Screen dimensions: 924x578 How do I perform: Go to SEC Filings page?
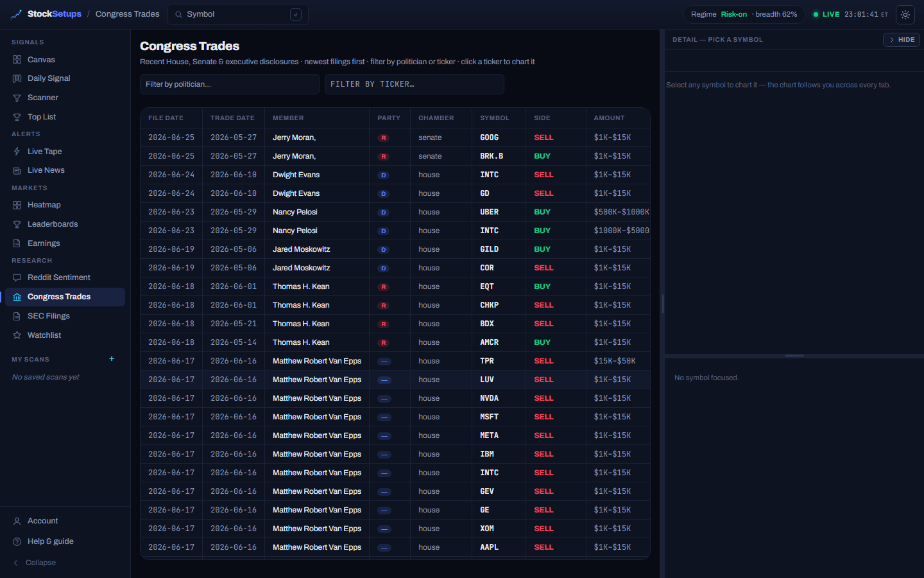coord(65,316)
